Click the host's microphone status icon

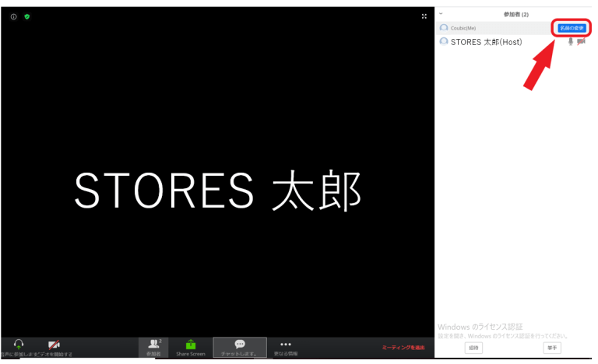(571, 41)
